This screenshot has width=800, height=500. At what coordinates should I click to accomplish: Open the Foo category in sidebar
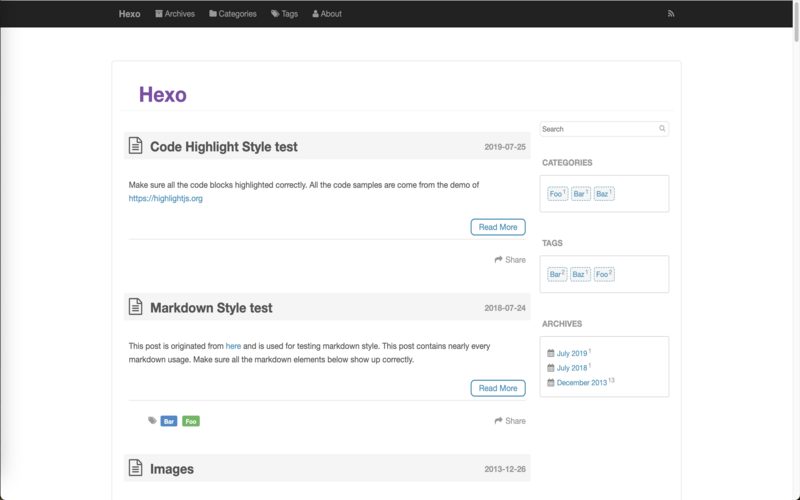click(x=556, y=194)
